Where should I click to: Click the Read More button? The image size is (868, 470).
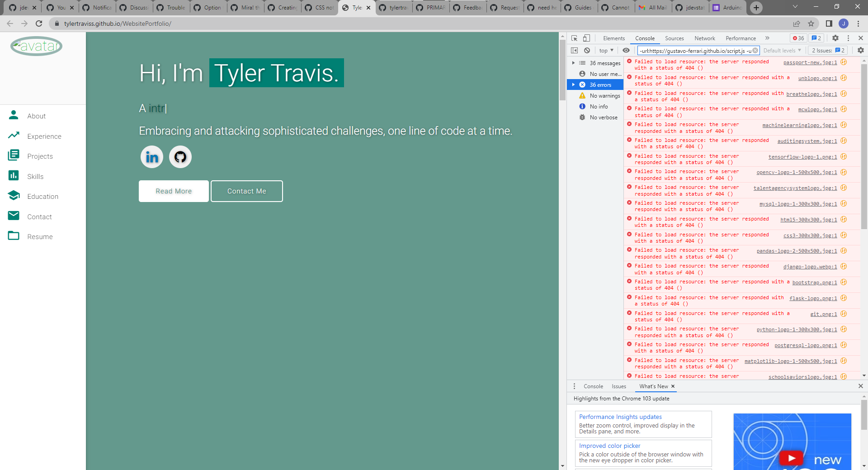(174, 191)
